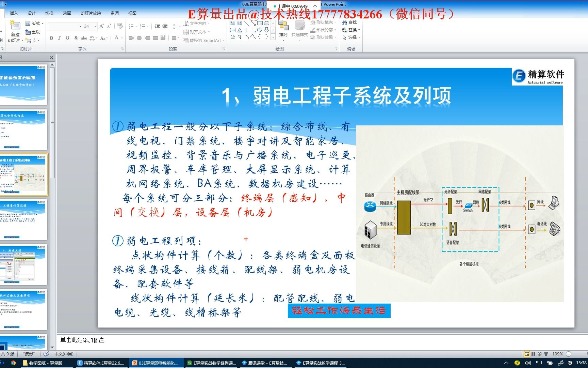Open the Text Direction (文字方向) dropdown
The image size is (588, 368).
coord(196,23)
